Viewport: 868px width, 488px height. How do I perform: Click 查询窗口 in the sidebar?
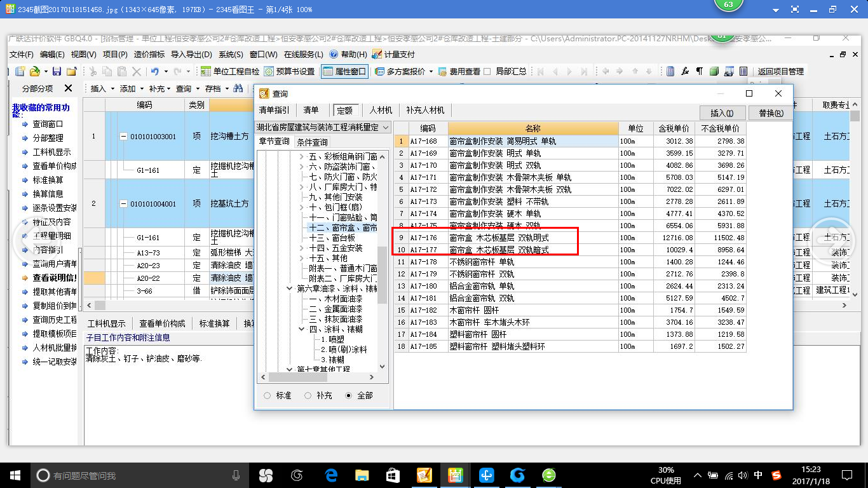tap(48, 124)
